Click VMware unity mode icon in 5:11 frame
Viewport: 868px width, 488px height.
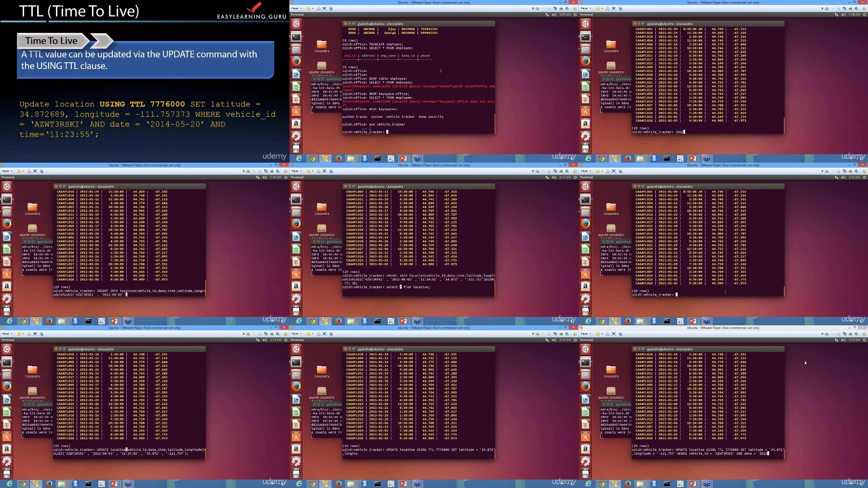click(x=330, y=171)
